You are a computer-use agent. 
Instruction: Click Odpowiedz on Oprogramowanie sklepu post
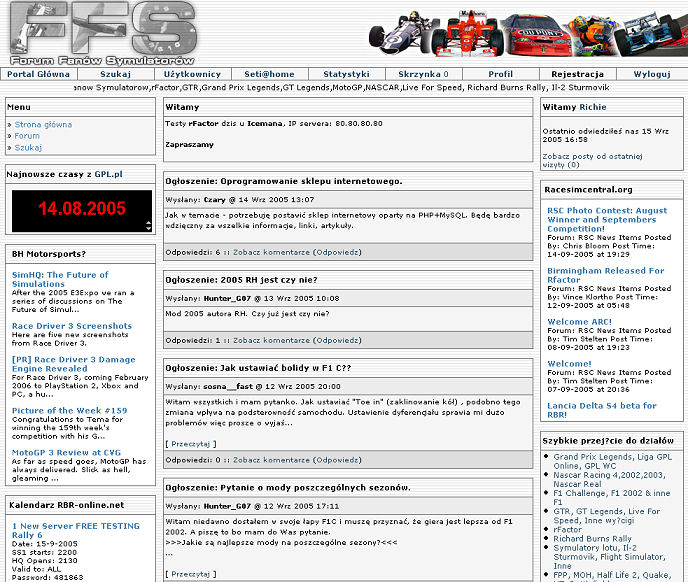pyautogui.click(x=337, y=252)
